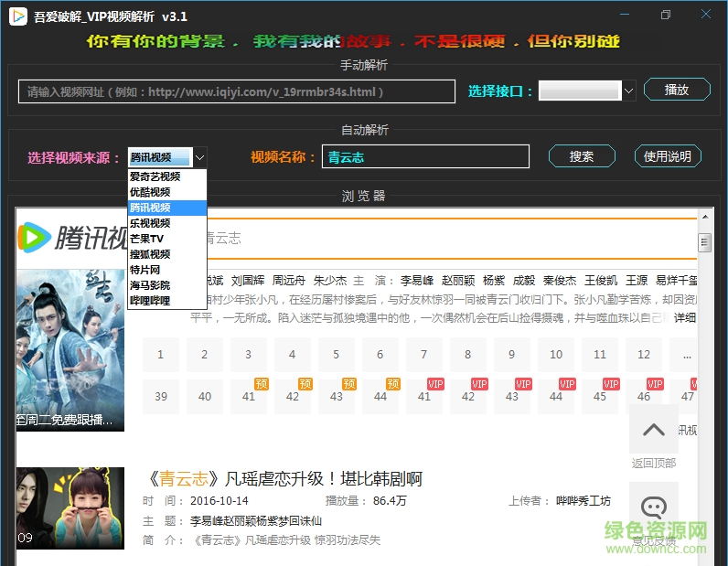Play VIP episode 44
This screenshot has height=566, width=728.
tap(556, 397)
